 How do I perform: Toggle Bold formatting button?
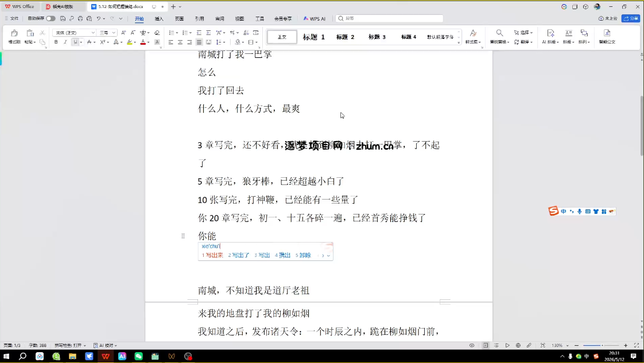(56, 42)
